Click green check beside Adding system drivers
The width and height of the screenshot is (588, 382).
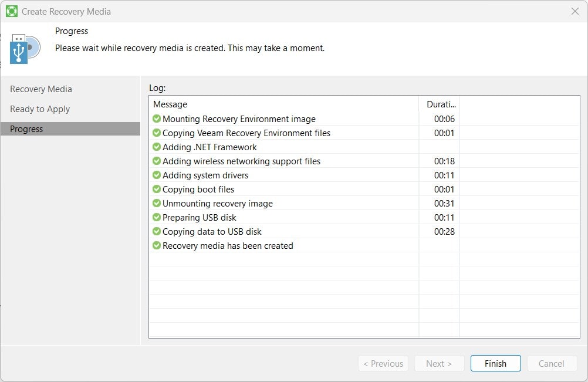click(157, 175)
